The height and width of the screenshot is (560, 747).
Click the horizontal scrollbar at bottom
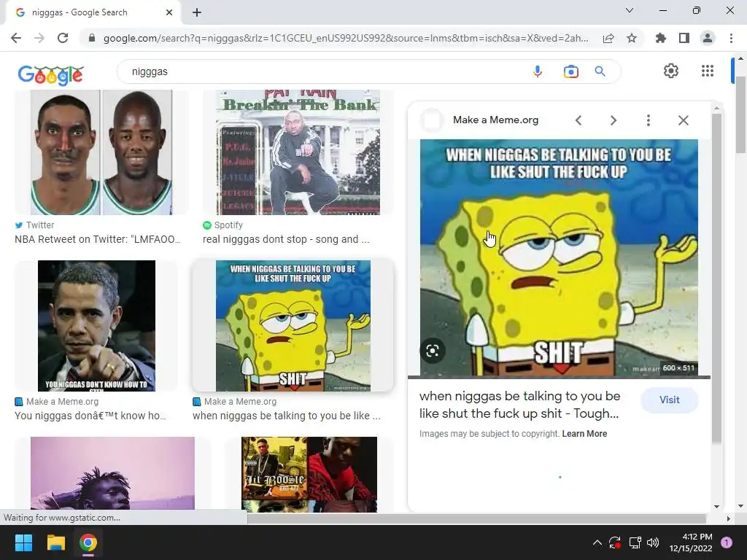click(x=476, y=518)
